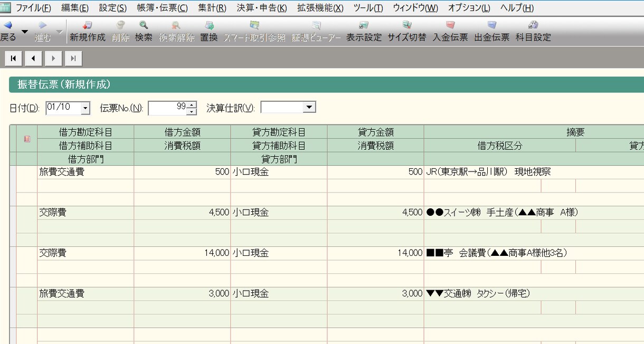Select 交際費 cell in the 14,000 row
Image resolution: width=644 pixels, height=344 pixels.
tap(86, 253)
